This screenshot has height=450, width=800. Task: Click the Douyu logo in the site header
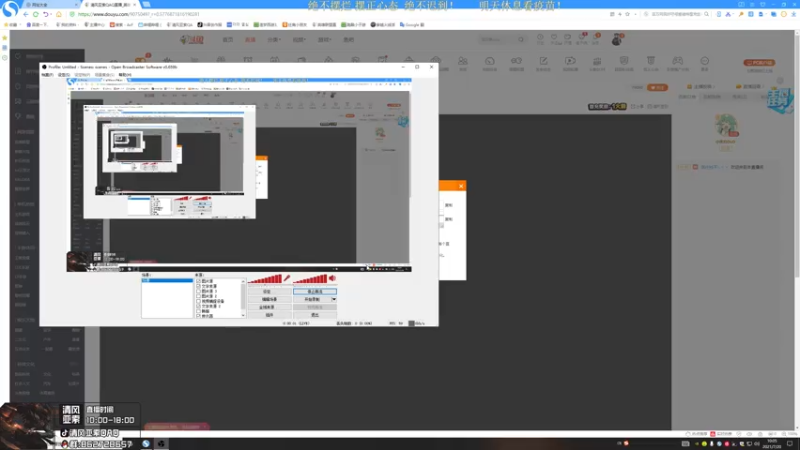[x=192, y=39]
